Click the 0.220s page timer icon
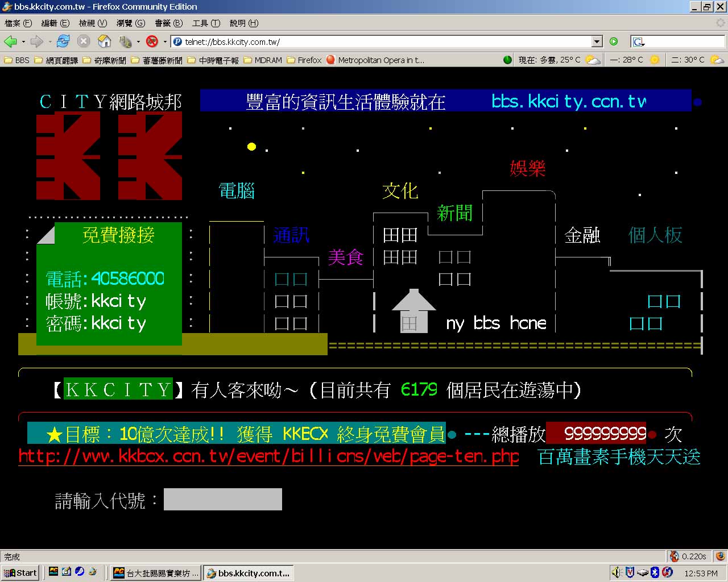 pos(675,556)
